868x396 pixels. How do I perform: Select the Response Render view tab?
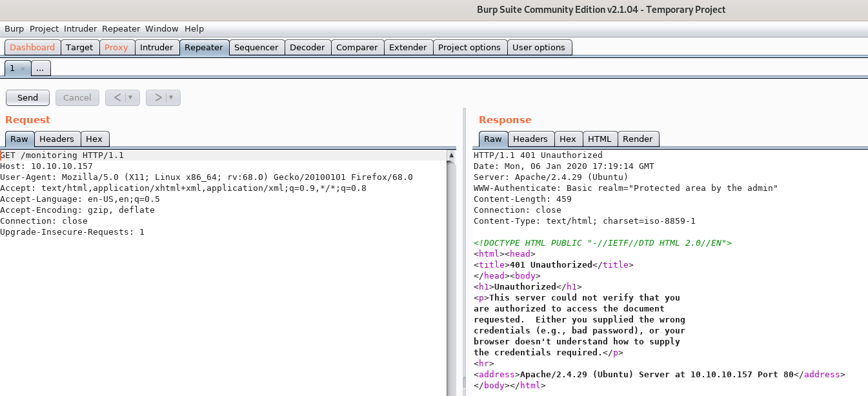tap(638, 139)
